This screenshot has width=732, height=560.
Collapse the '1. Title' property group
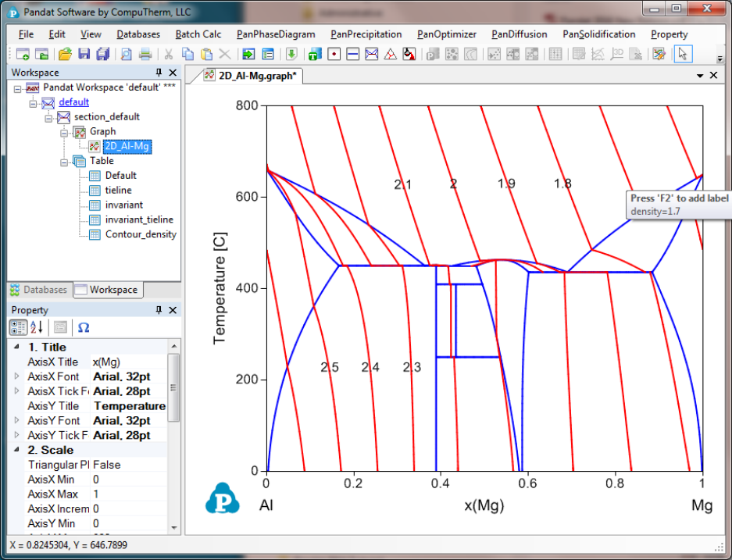tap(17, 347)
